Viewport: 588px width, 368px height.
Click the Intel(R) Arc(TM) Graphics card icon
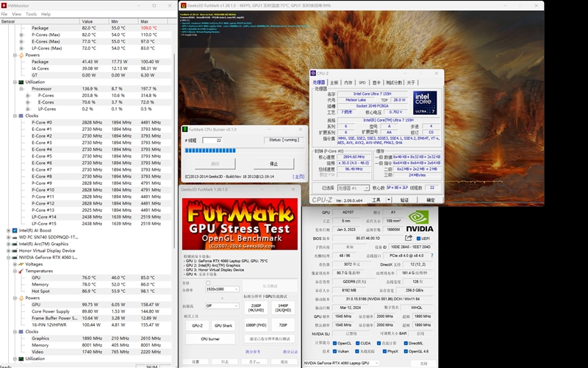click(15, 244)
